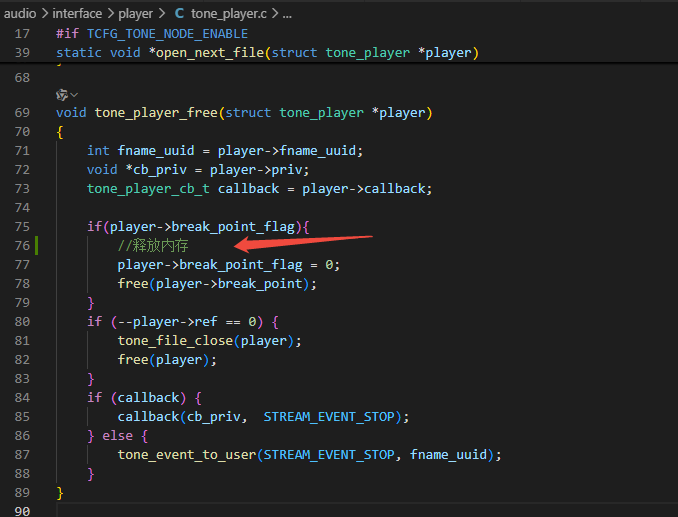Click the closing brace on line 89

click(60, 493)
